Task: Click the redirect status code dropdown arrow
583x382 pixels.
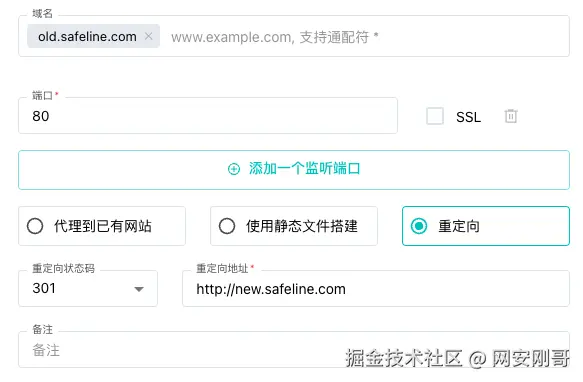Action: (139, 289)
